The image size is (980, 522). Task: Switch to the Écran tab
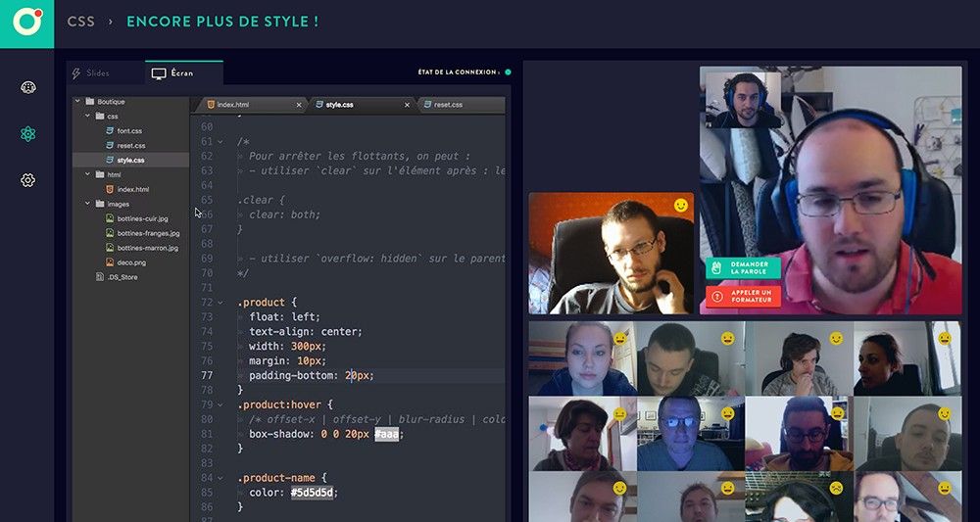pyautogui.click(x=184, y=72)
